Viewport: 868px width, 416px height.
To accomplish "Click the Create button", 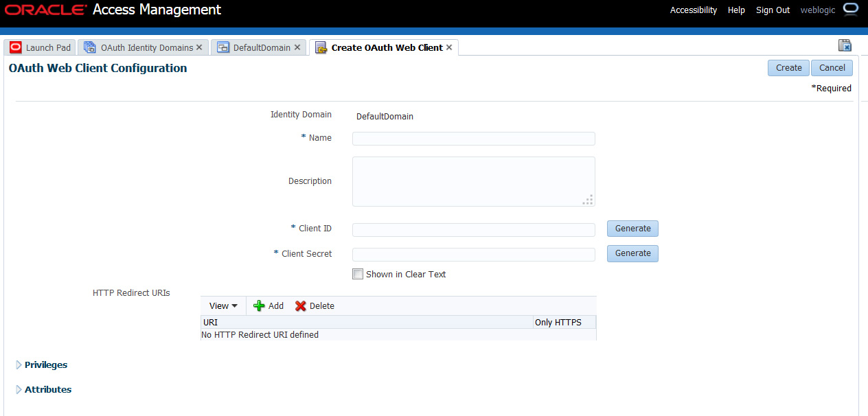I will pos(788,68).
